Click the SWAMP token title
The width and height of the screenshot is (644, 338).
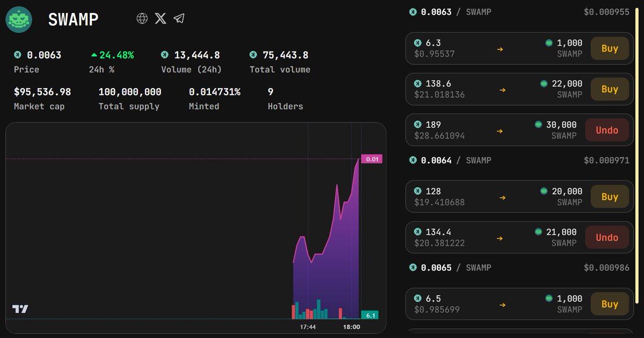point(74,19)
